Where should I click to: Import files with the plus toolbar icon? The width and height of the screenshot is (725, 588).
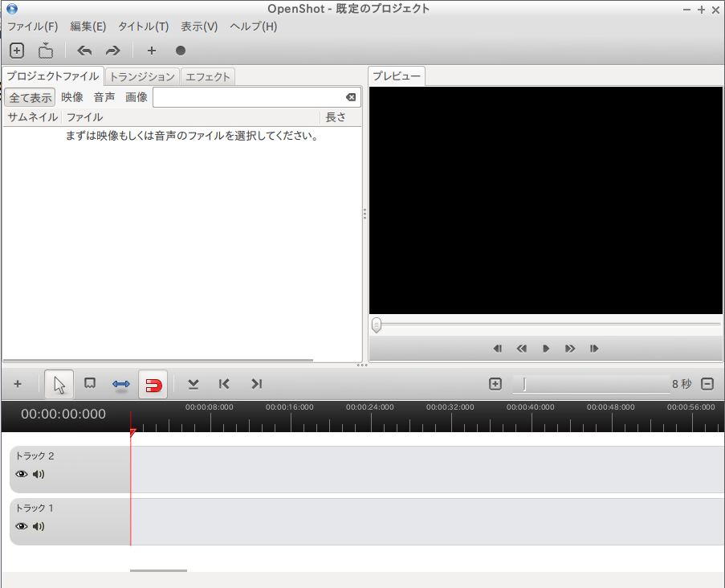coord(152,51)
